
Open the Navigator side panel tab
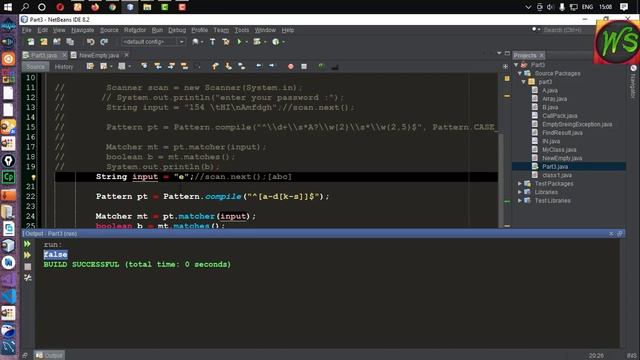tap(633, 82)
